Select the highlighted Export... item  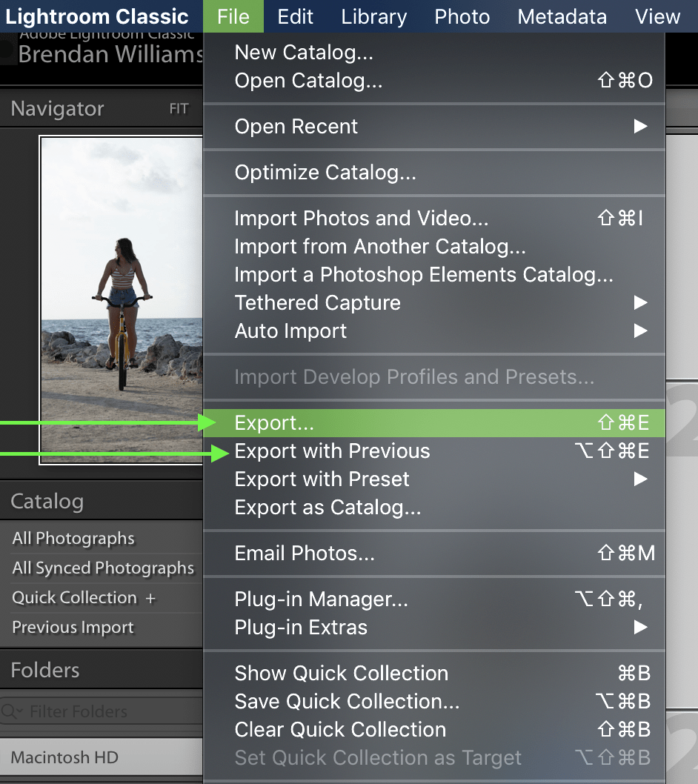[x=434, y=423]
